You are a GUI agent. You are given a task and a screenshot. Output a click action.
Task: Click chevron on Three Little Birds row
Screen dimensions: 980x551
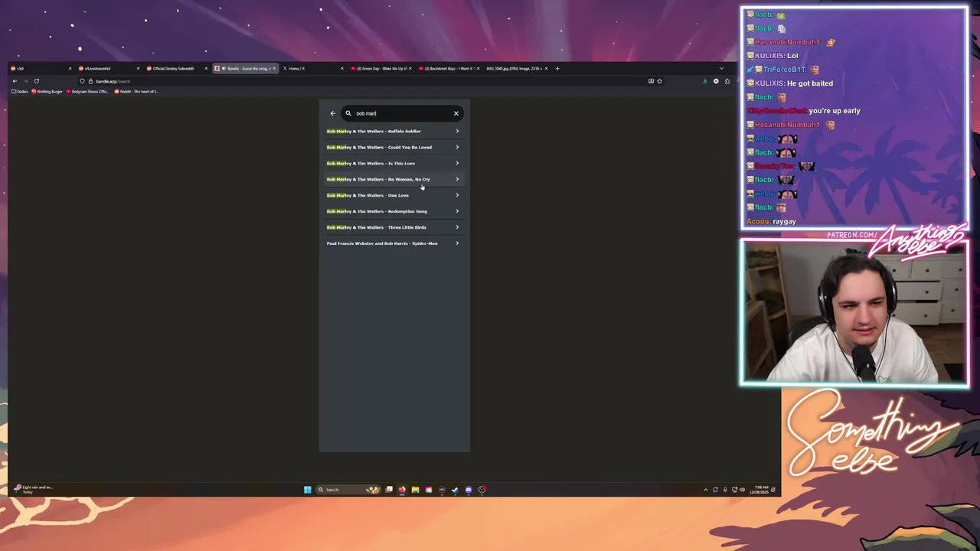(457, 227)
